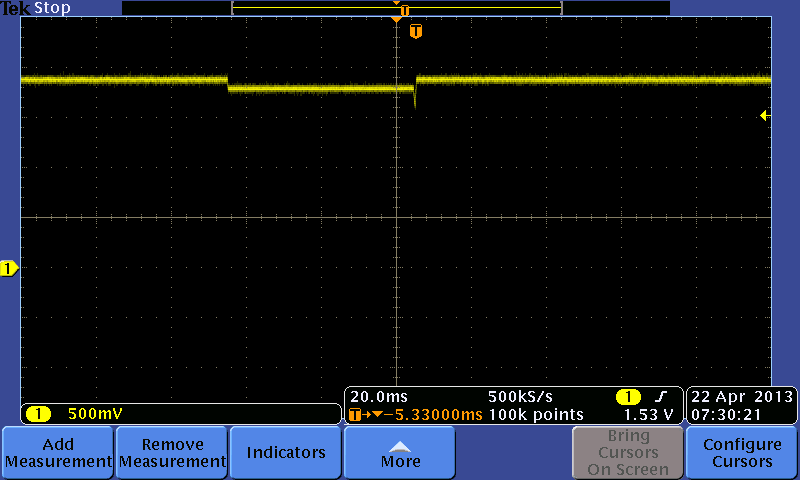Viewport: 800px width, 480px height.
Task: Open the Indicators menu button
Action: 286,452
